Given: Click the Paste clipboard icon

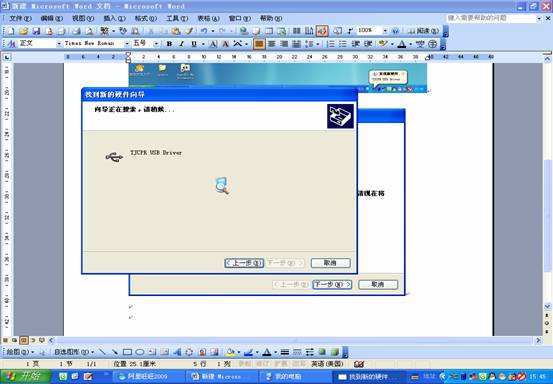Looking at the screenshot, I should [175, 31].
